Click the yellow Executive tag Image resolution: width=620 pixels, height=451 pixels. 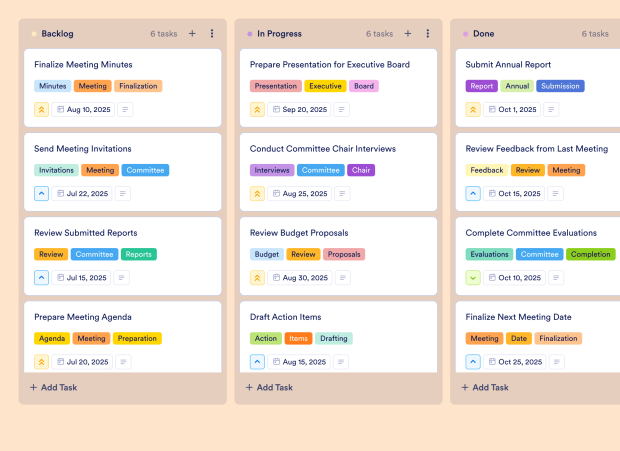point(325,86)
